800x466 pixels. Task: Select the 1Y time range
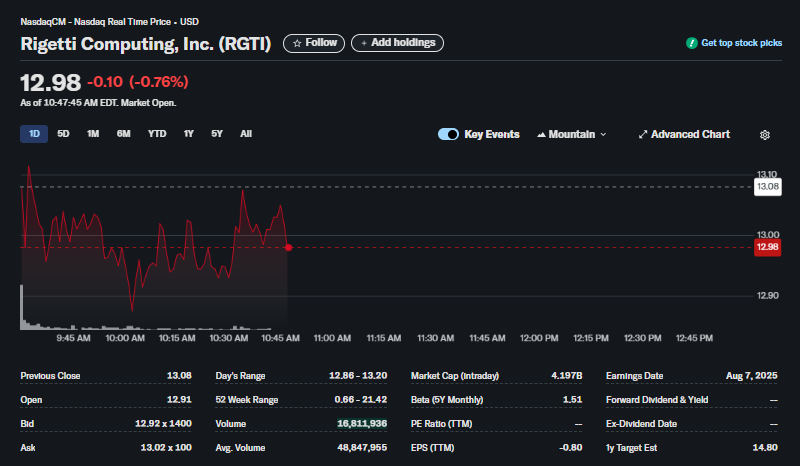tap(189, 134)
